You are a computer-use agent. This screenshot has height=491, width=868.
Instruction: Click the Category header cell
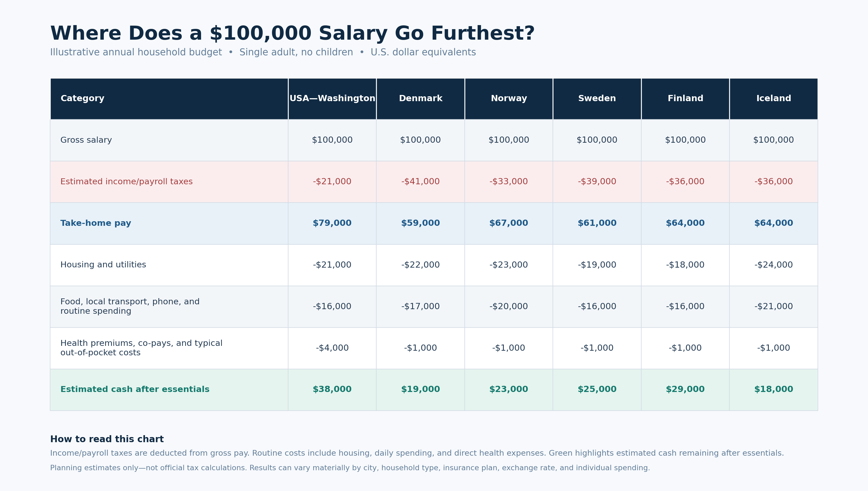[x=169, y=98]
